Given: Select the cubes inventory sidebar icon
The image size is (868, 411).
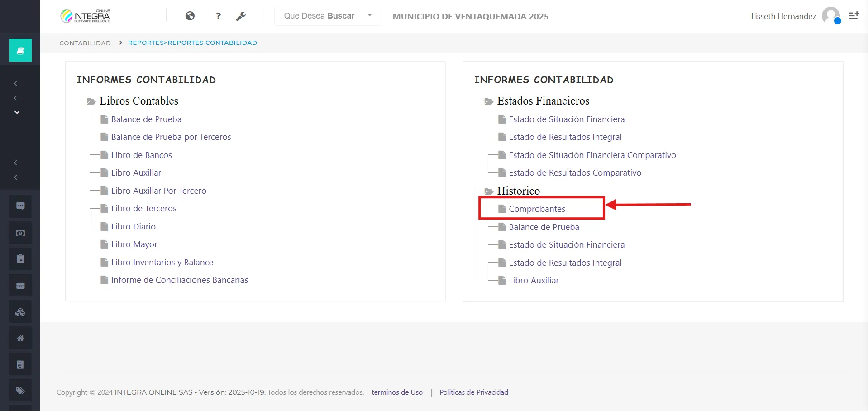Looking at the screenshot, I should [20, 311].
